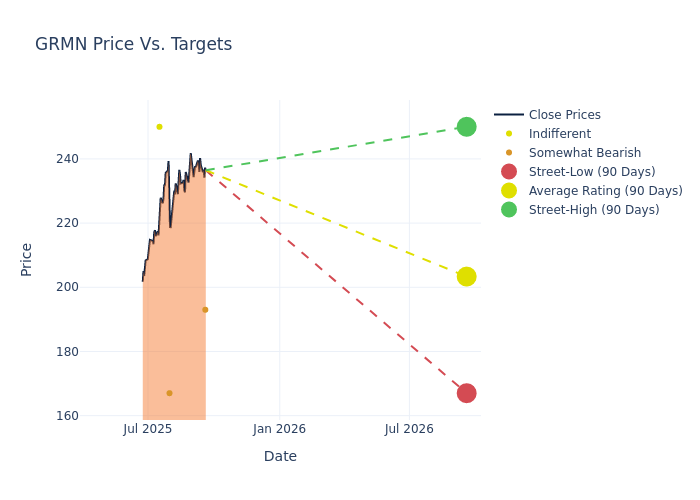This screenshot has width=700, height=500.
Task: Click the Date x-axis title
Action: pos(280,457)
